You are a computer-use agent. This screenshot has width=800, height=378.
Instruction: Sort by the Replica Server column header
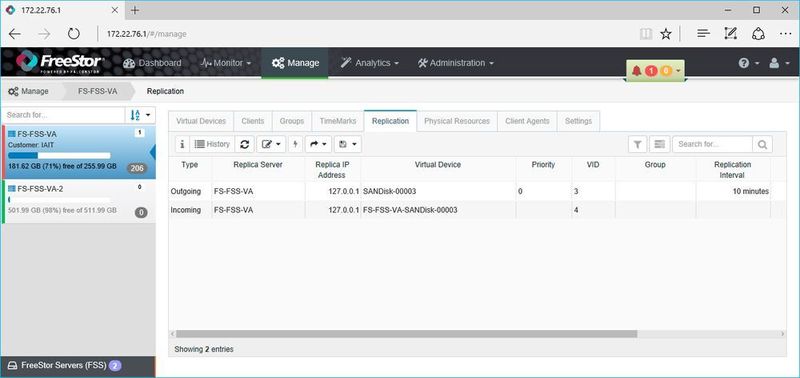click(258, 165)
